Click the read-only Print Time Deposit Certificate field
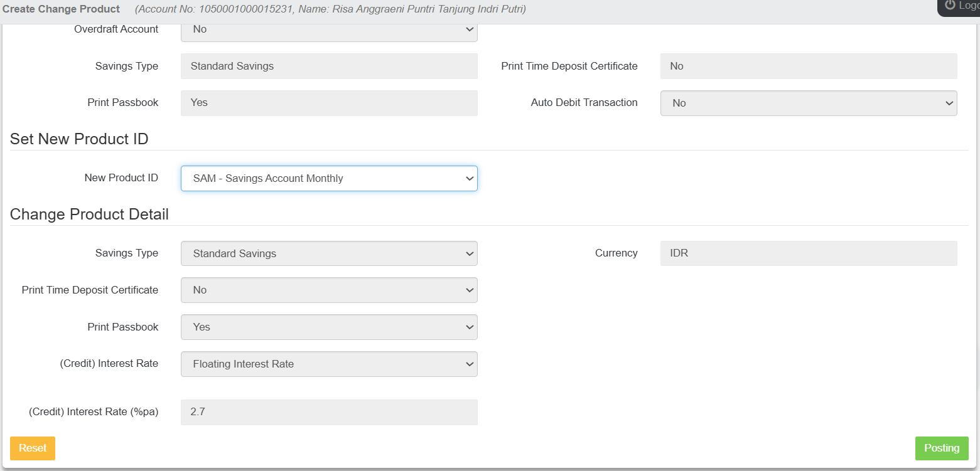The image size is (980, 471). [808, 66]
